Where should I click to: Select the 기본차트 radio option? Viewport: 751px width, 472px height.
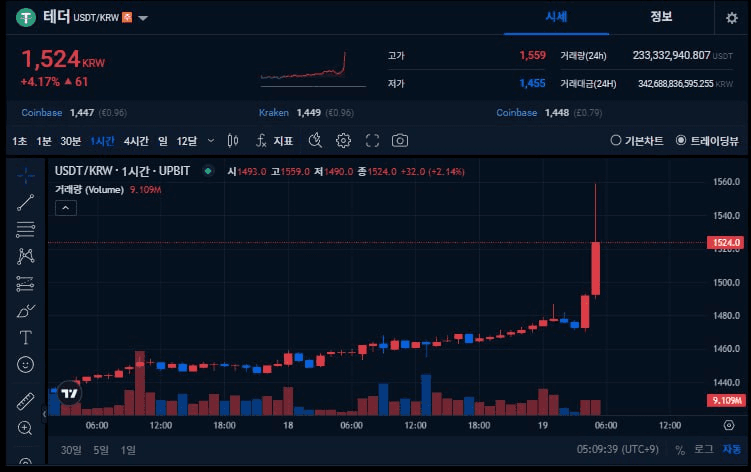tap(637, 140)
